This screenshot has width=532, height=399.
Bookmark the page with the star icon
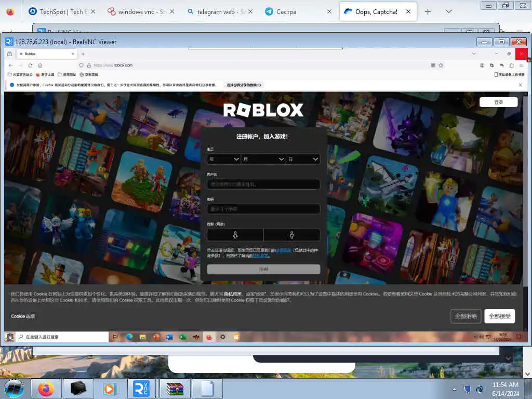[441, 65]
